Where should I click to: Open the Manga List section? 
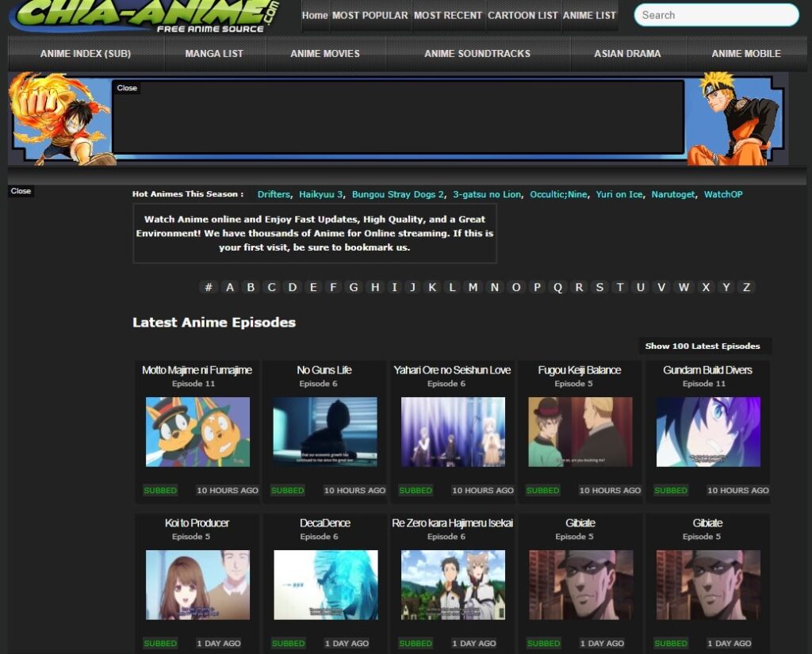click(x=214, y=54)
